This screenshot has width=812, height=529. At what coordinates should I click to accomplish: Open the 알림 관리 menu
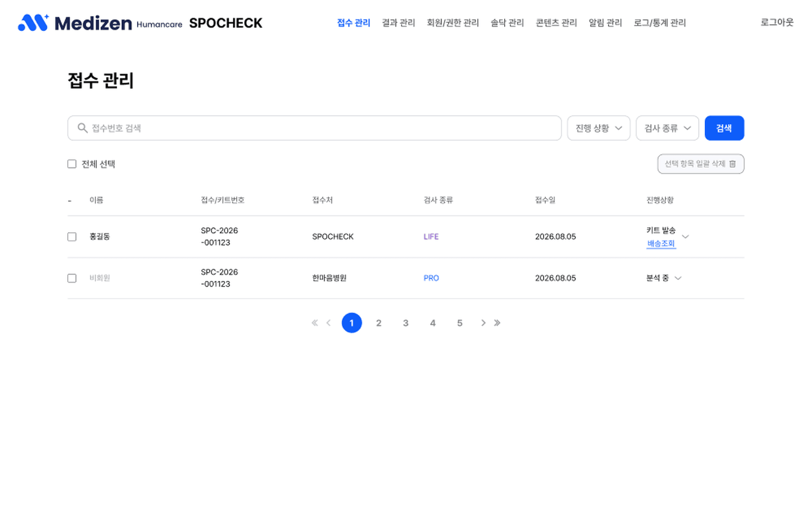pos(606,23)
